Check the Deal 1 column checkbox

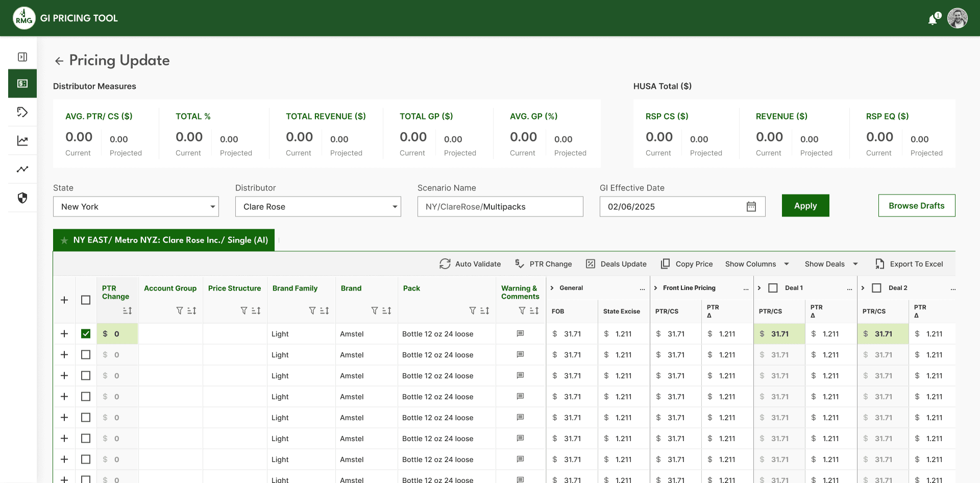[773, 288]
